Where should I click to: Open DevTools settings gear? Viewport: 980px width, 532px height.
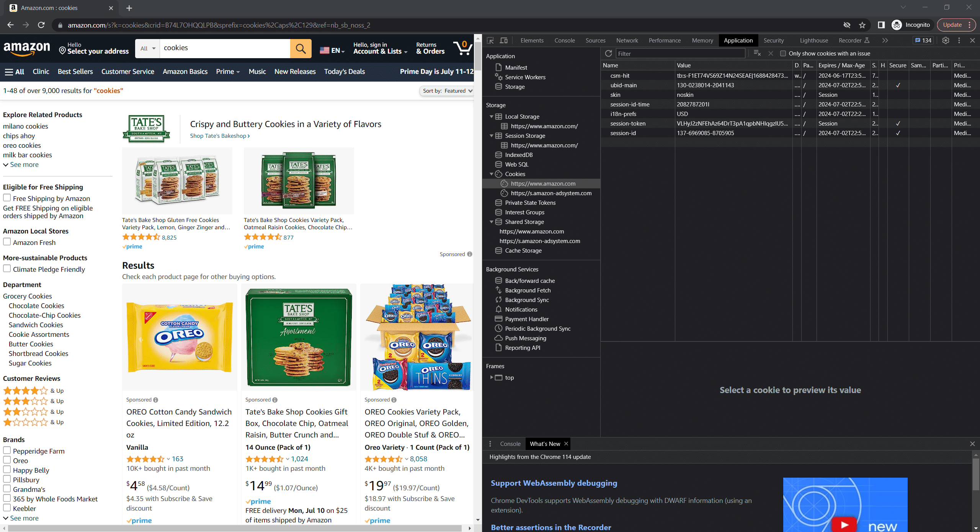tap(946, 41)
